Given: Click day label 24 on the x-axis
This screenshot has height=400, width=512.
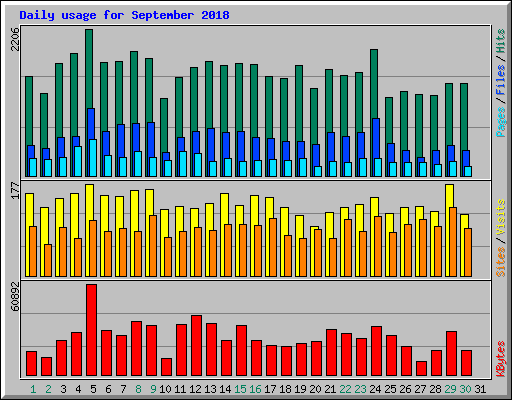Looking at the screenshot, I should click(x=375, y=389).
